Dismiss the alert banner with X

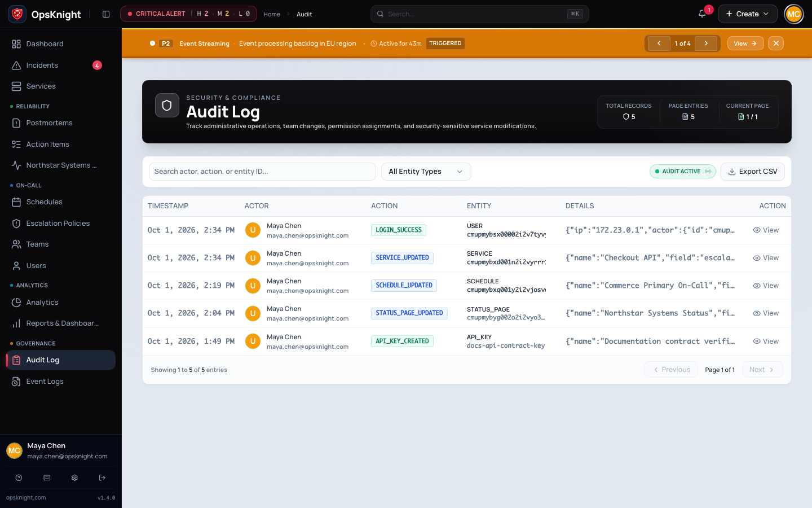pyautogui.click(x=776, y=43)
